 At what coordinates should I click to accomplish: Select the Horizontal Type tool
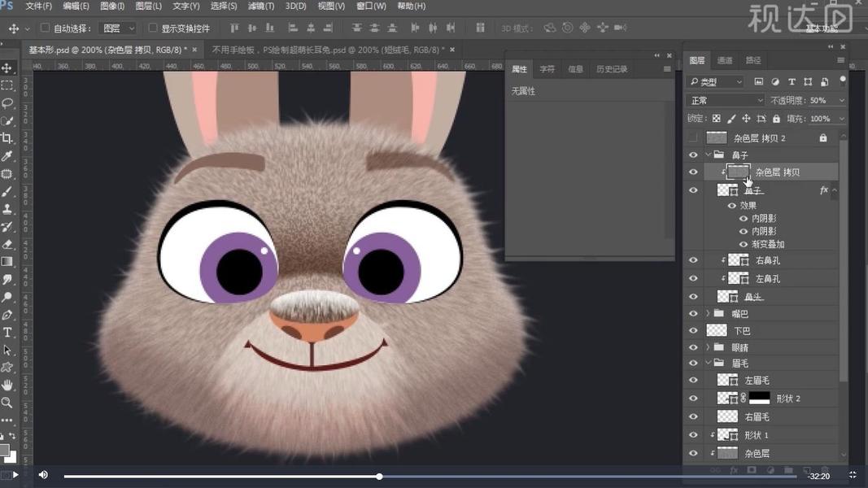(x=7, y=333)
